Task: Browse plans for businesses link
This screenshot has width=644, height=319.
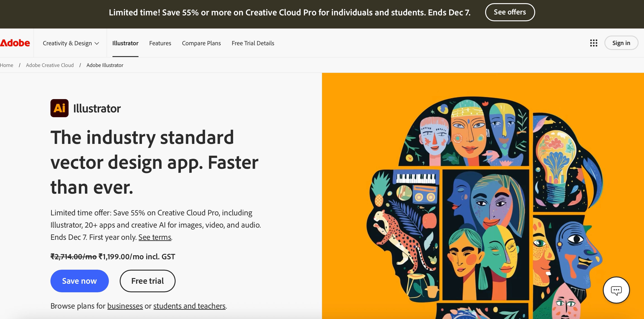Action: click(125, 306)
